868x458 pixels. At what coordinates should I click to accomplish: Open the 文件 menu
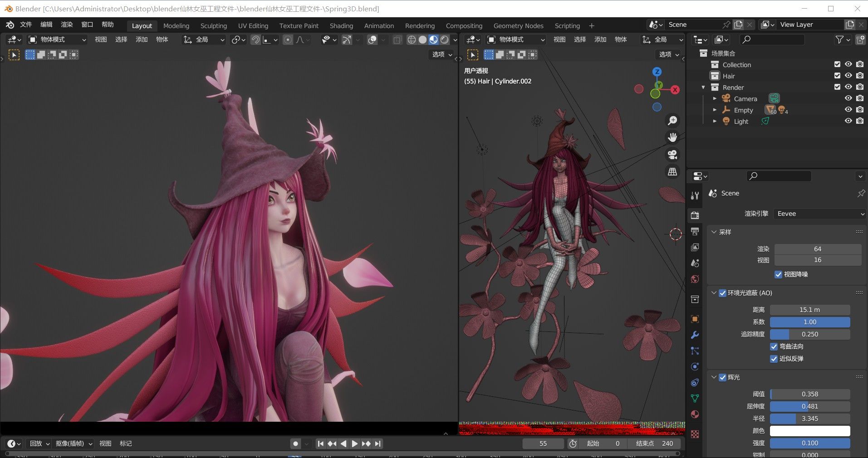pos(26,24)
